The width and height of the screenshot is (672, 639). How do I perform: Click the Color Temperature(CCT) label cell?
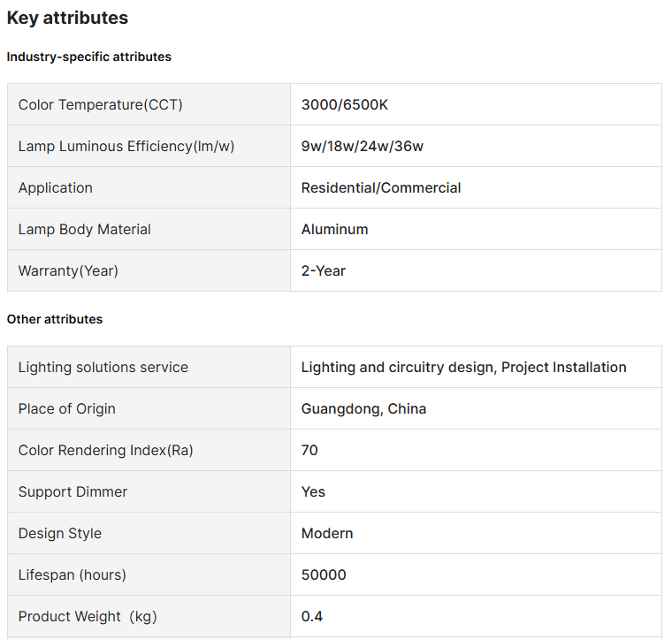click(x=100, y=105)
